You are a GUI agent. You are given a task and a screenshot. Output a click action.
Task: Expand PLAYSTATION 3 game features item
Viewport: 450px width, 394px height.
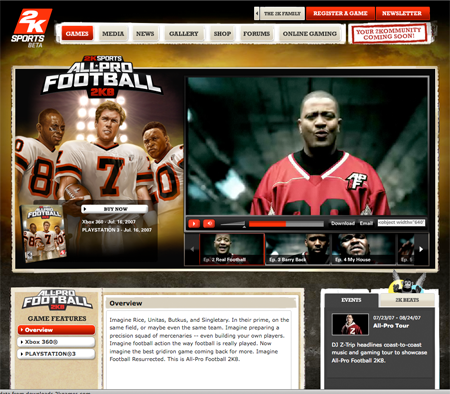point(56,354)
